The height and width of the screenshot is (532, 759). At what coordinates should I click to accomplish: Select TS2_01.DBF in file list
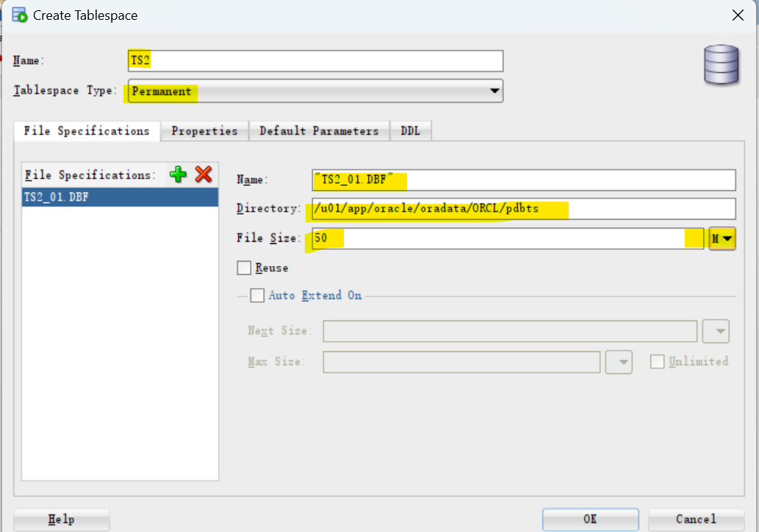point(120,197)
